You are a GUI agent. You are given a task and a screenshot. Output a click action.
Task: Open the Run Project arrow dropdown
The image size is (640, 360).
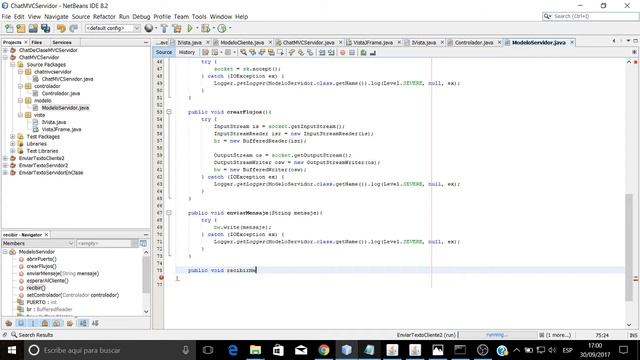click(197, 28)
